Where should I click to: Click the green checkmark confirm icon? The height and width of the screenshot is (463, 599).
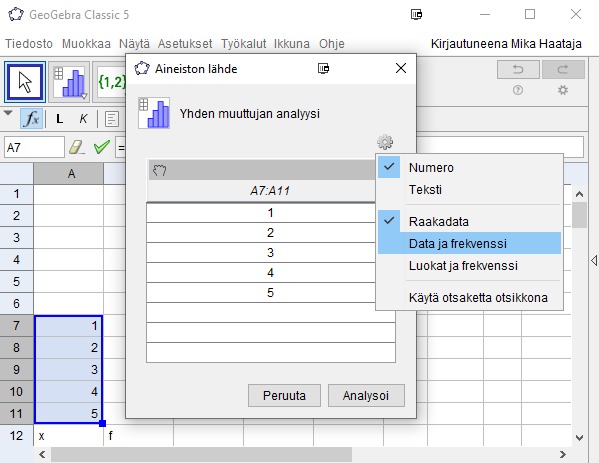pos(102,147)
